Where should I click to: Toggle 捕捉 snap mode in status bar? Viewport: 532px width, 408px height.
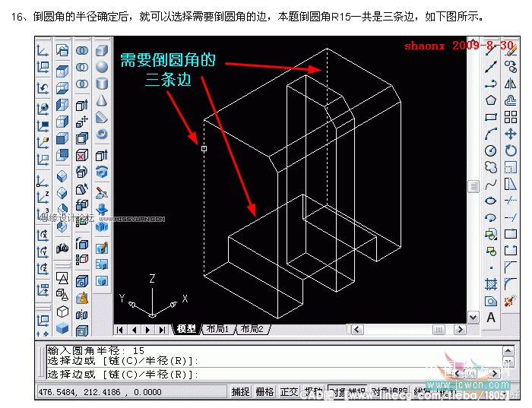241,392
